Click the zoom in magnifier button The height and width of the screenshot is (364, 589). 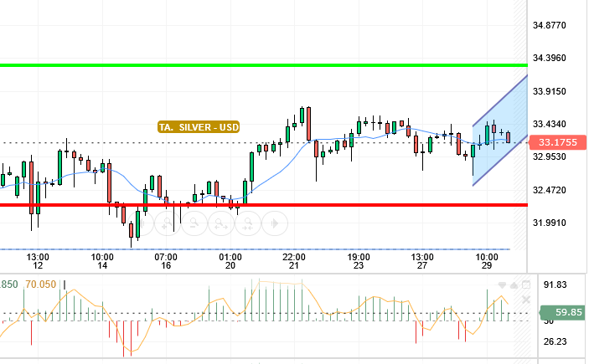click(168, 223)
